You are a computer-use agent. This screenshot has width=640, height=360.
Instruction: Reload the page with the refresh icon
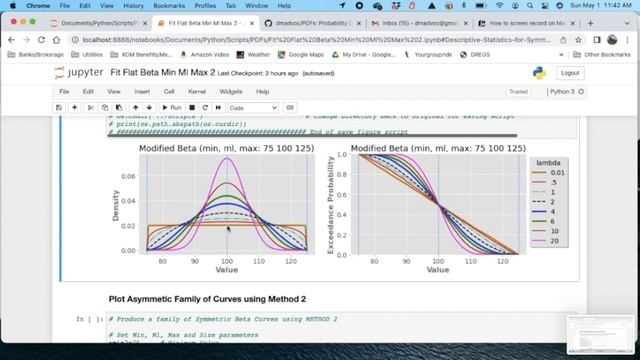41,40
